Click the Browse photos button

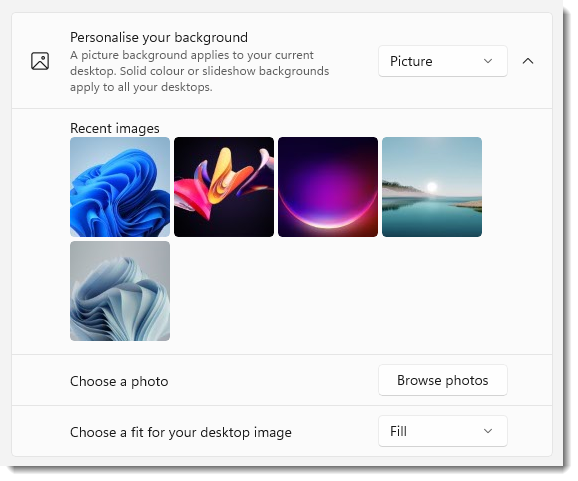tap(443, 380)
